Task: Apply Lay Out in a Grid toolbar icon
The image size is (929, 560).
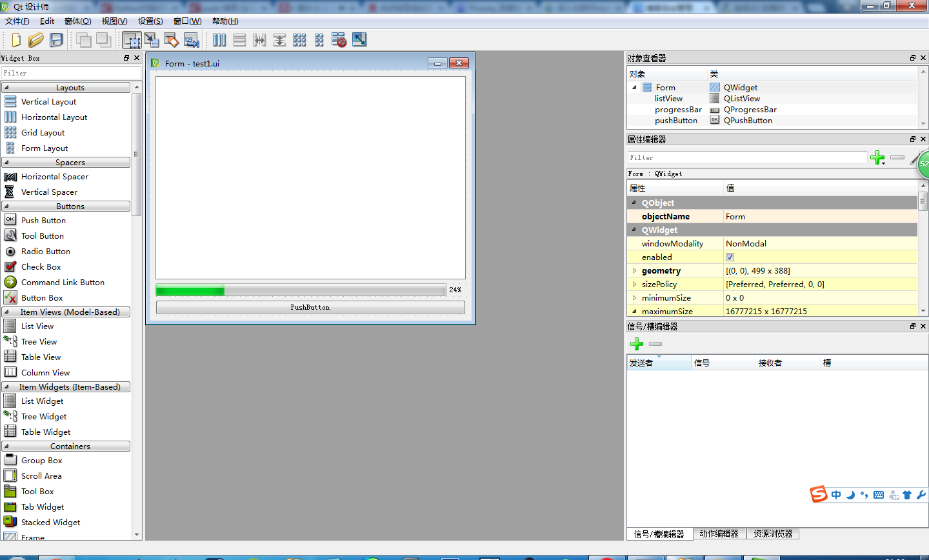Action: pyautogui.click(x=299, y=40)
